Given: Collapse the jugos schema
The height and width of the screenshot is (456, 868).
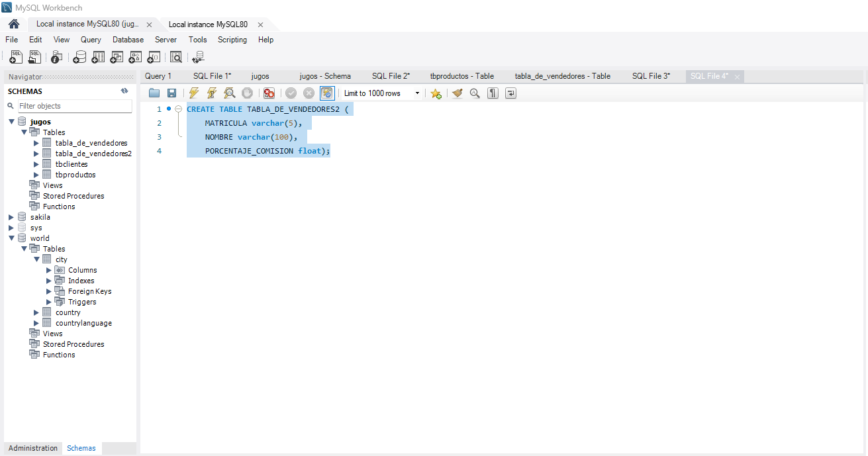Looking at the screenshot, I should coord(12,122).
